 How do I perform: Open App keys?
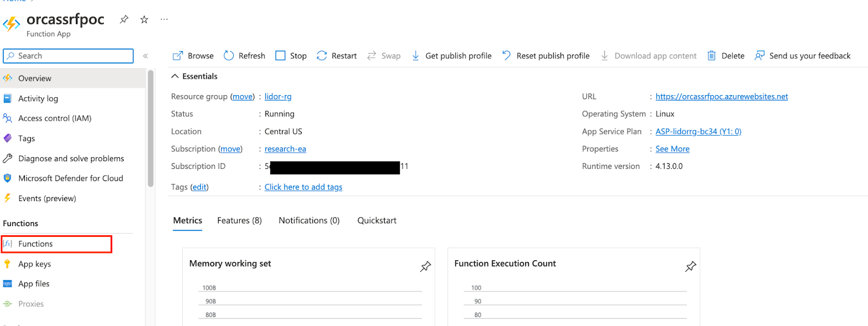coord(73,264)
